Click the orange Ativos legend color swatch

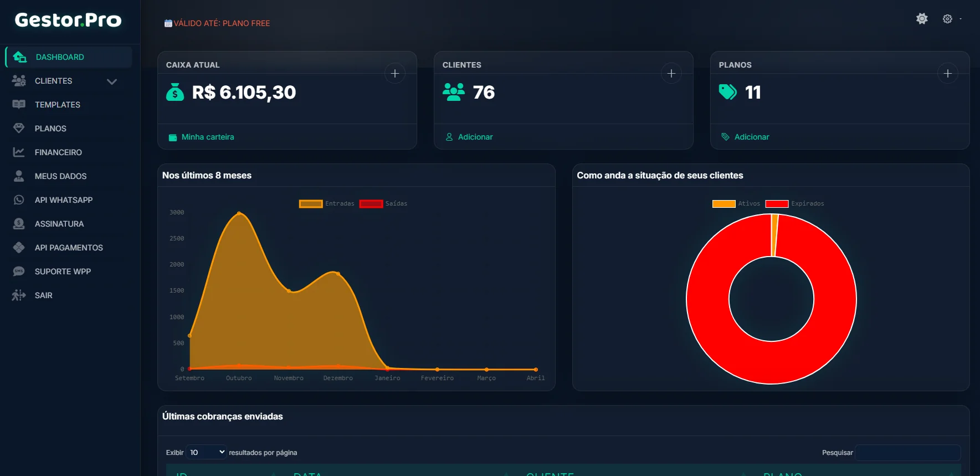(724, 204)
